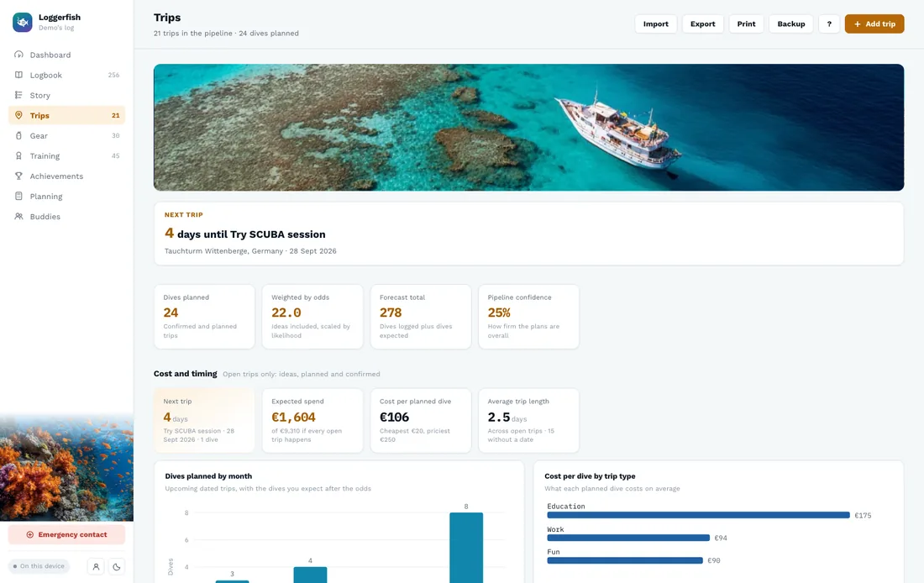Open the Buddies list

[x=66, y=217]
